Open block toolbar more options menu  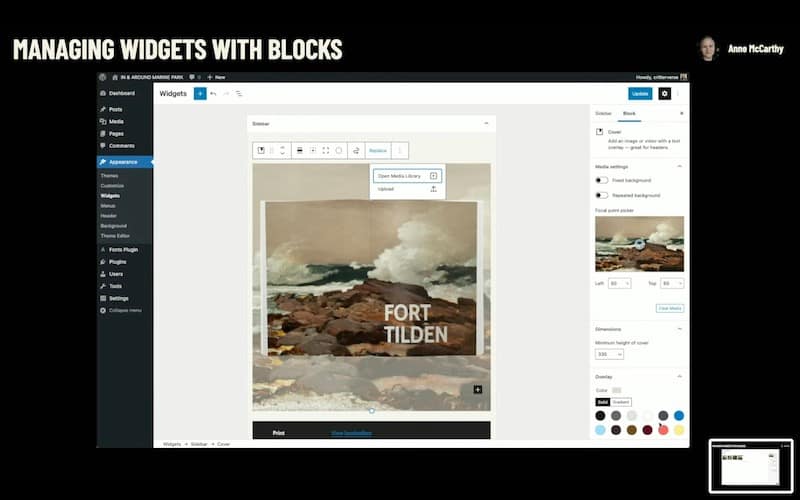pos(400,150)
